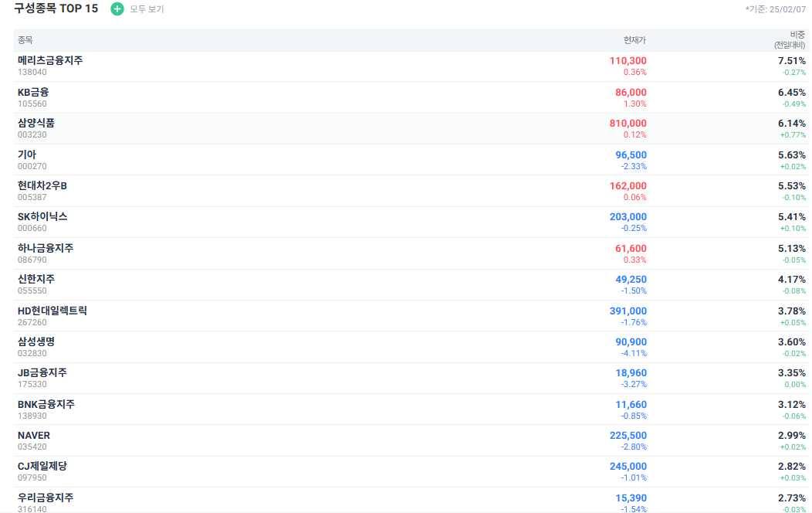812x513 pixels.
Task: Click the price 15,390 for 우리금융지주
Action: 631,498
